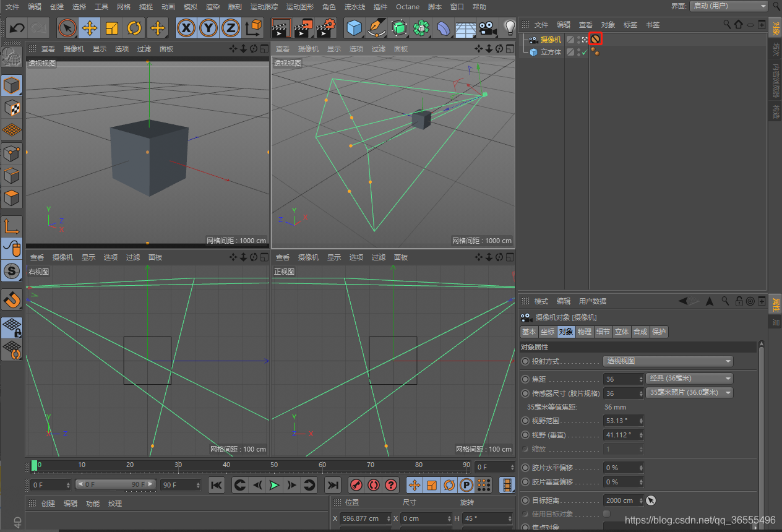This screenshot has width=782, height=532.
Task: Select the 立方体 object in object manager
Action: tap(551, 52)
